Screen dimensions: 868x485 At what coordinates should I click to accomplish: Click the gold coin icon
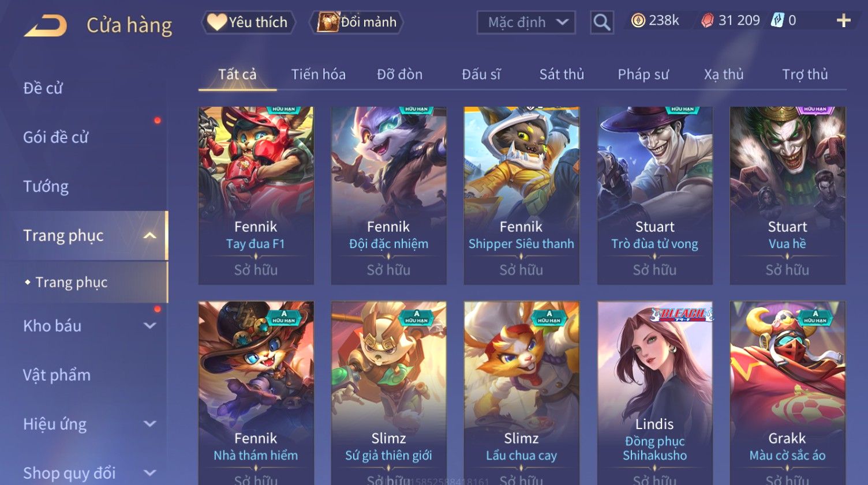[x=638, y=21]
